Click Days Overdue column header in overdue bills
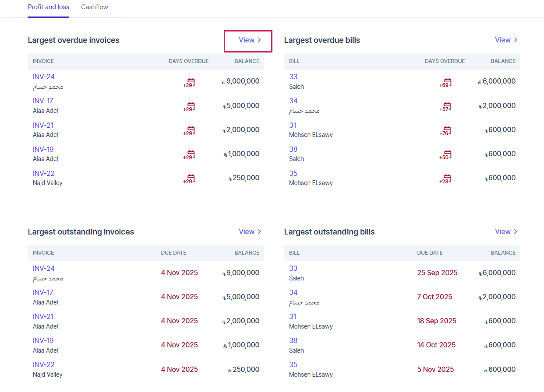 click(x=445, y=61)
